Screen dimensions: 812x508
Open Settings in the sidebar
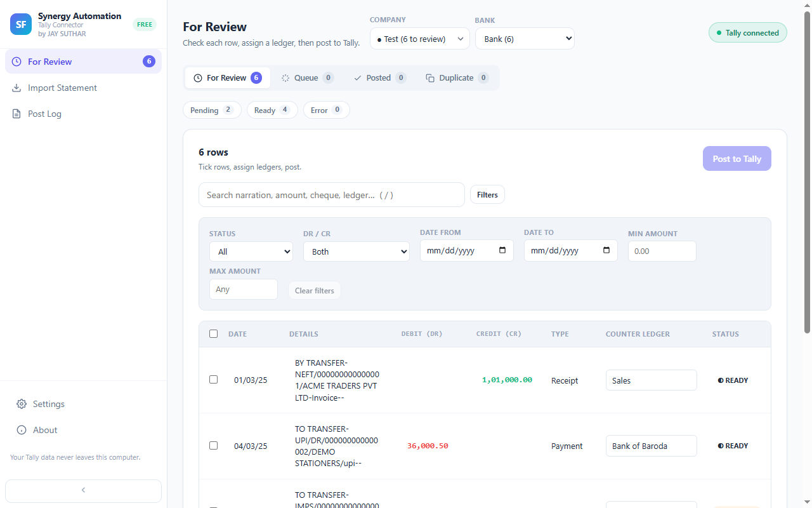coord(83,404)
